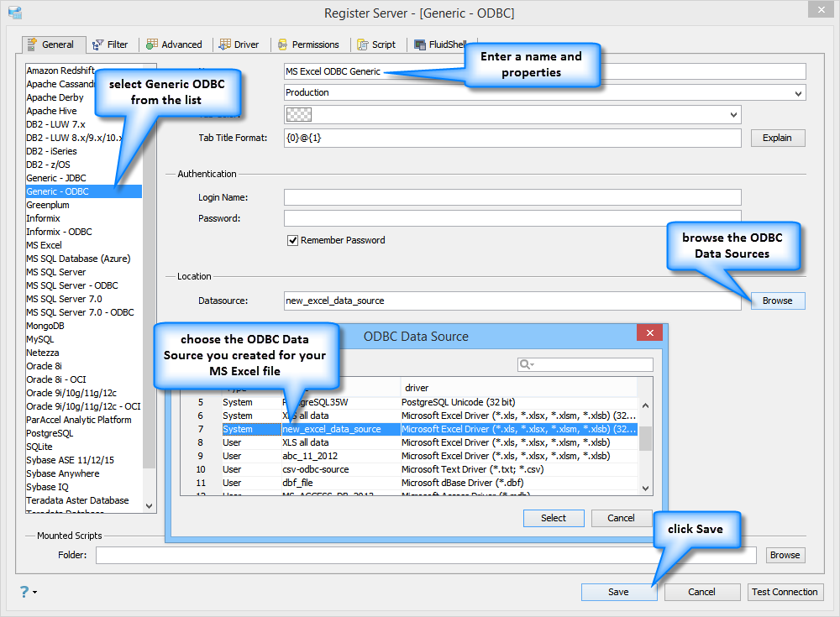840x617 pixels.
Task: Open the Advanced tab
Action: coord(175,44)
